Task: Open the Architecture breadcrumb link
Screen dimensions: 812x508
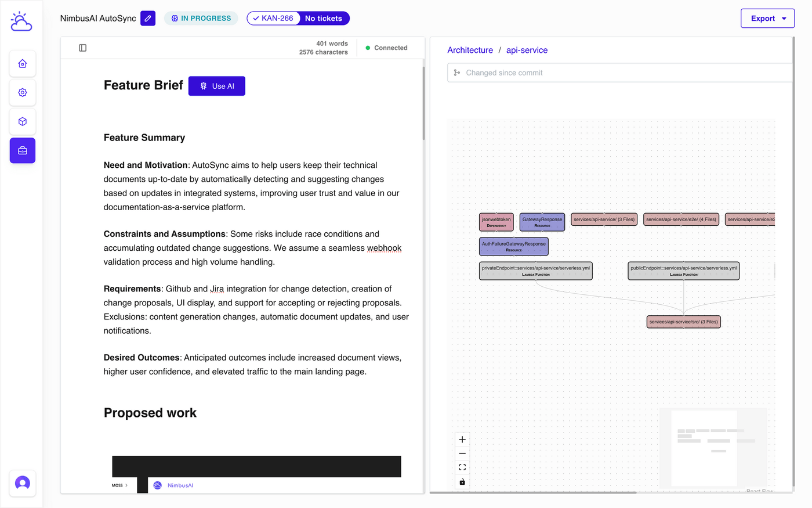Action: pos(470,51)
